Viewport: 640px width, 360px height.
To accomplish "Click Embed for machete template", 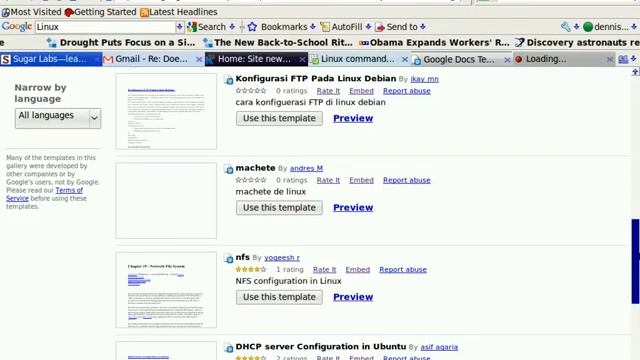I will pos(361,180).
